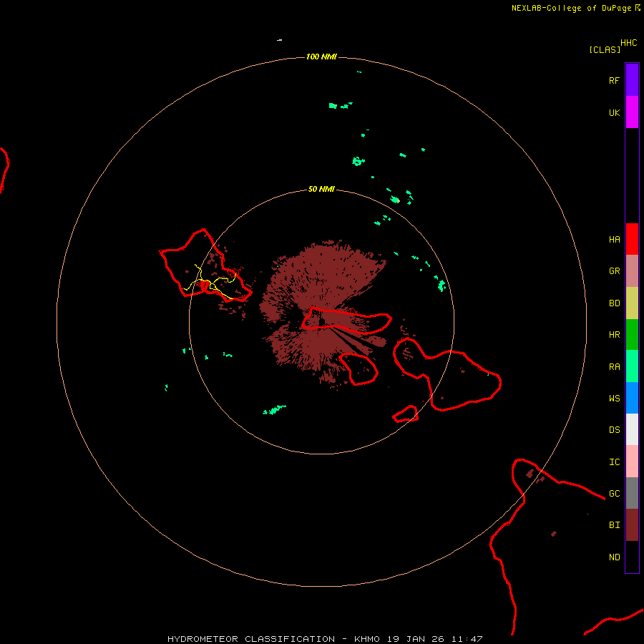Click the yellow road lines on the island
The image size is (644, 644).
[210, 282]
